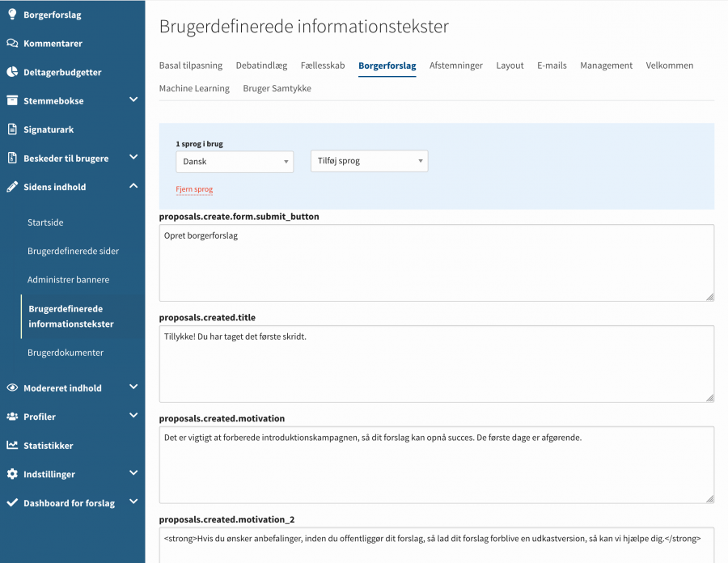The width and height of the screenshot is (728, 563).
Task: Select the Borgerforslag megaphone icon
Action: pos(11,14)
